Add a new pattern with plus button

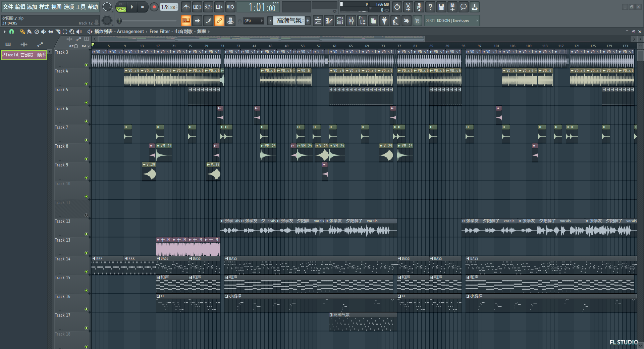coord(308,21)
